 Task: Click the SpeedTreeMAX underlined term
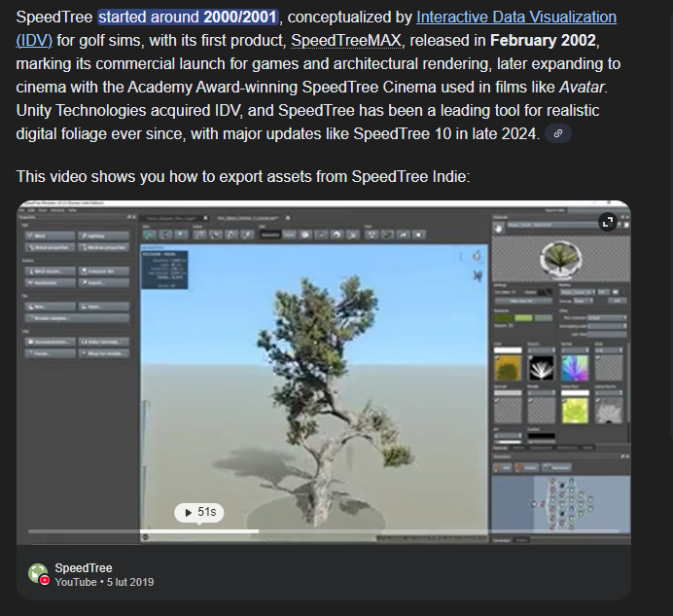tap(346, 41)
